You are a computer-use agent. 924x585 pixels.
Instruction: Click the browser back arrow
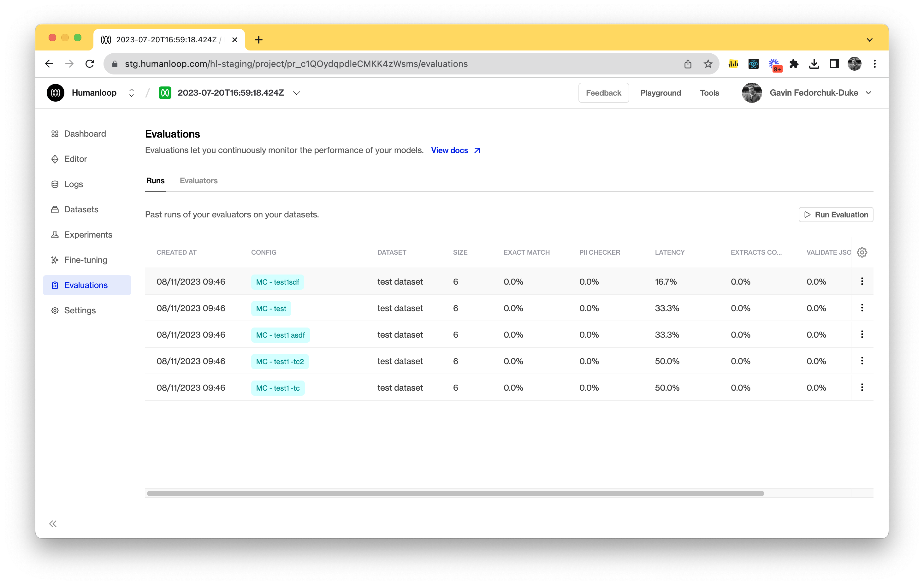(x=49, y=64)
